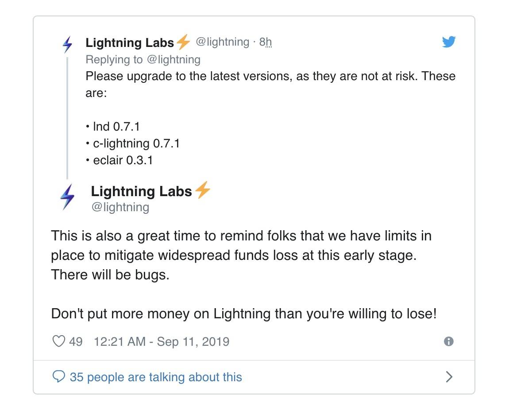Image resolution: width=532 pixels, height=402 pixels.
Task: Expand conversation with the right chevron arrow
Action: (x=449, y=377)
